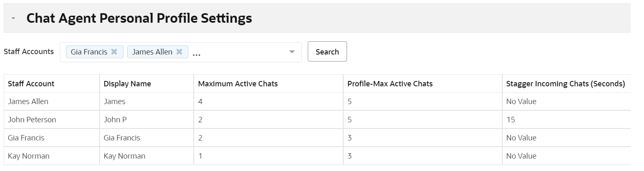Click Gia Francis tag in Staff Accounts
The width and height of the screenshot is (644, 171).
coord(89,52)
